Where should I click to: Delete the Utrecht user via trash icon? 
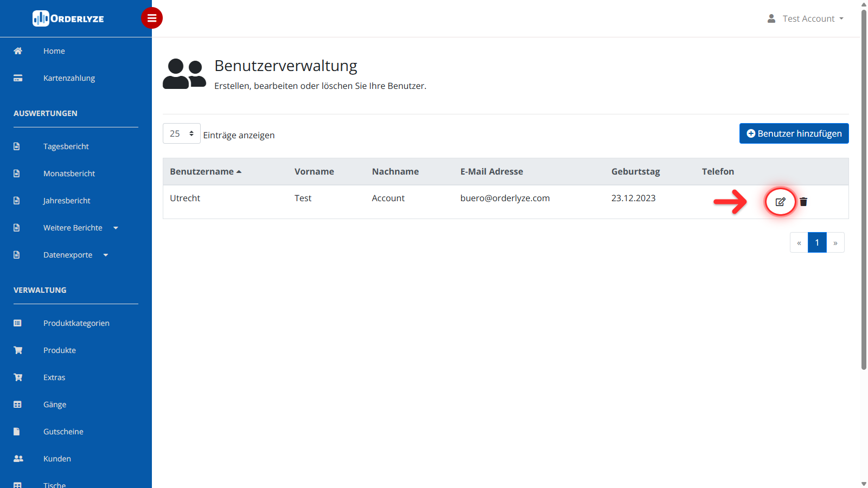click(x=803, y=202)
